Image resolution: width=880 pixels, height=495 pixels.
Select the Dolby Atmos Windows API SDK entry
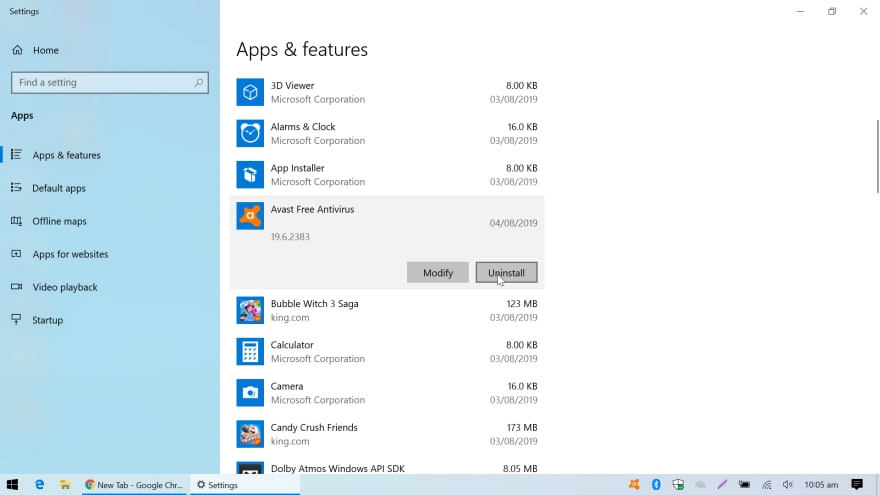pos(337,468)
